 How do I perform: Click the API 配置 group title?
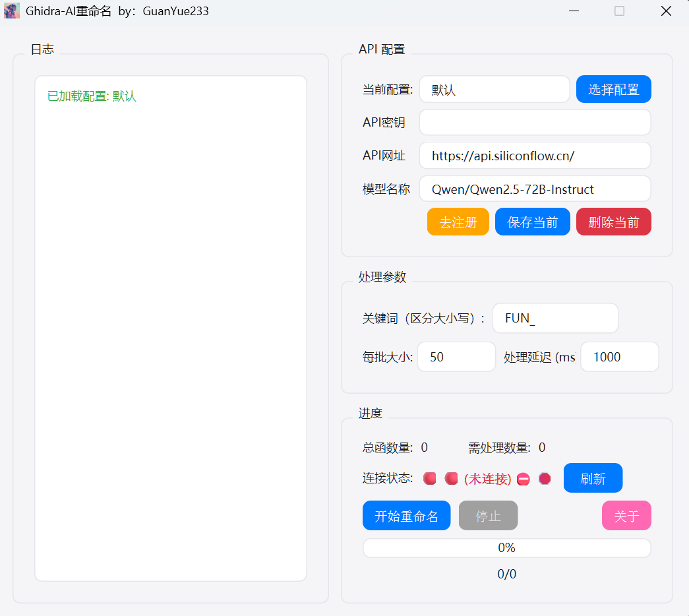[x=381, y=49]
